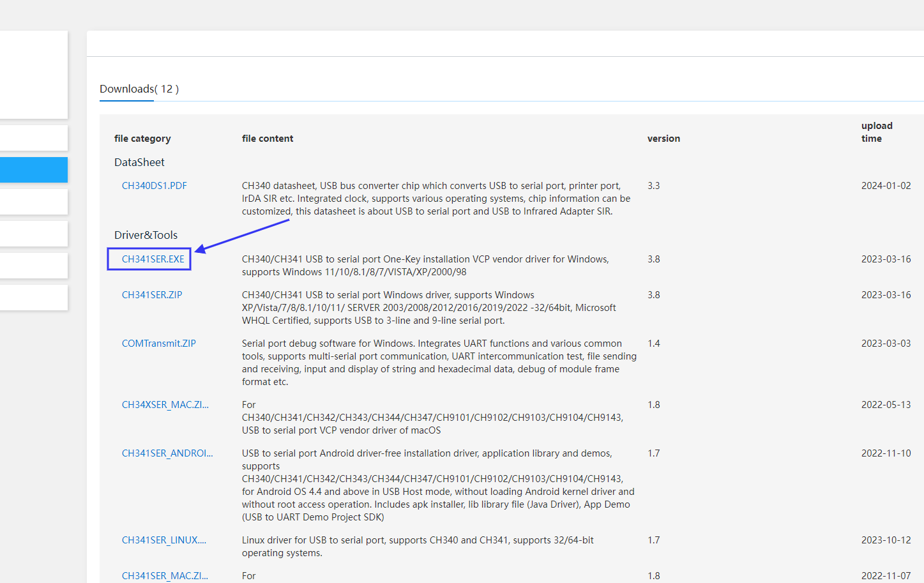Click the Linux driver description text
This screenshot has height=583, width=924.
(418, 547)
